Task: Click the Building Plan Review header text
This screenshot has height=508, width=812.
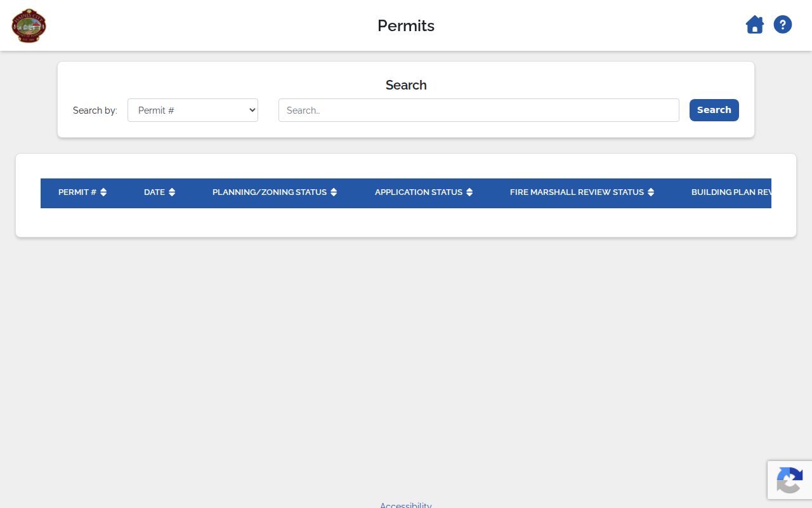Action: pos(731,192)
